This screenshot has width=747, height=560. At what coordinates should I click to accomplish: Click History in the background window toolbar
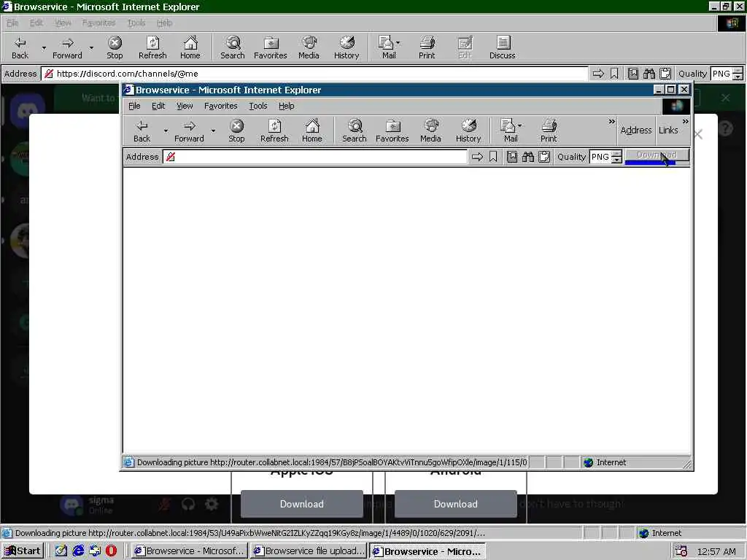[x=347, y=47]
